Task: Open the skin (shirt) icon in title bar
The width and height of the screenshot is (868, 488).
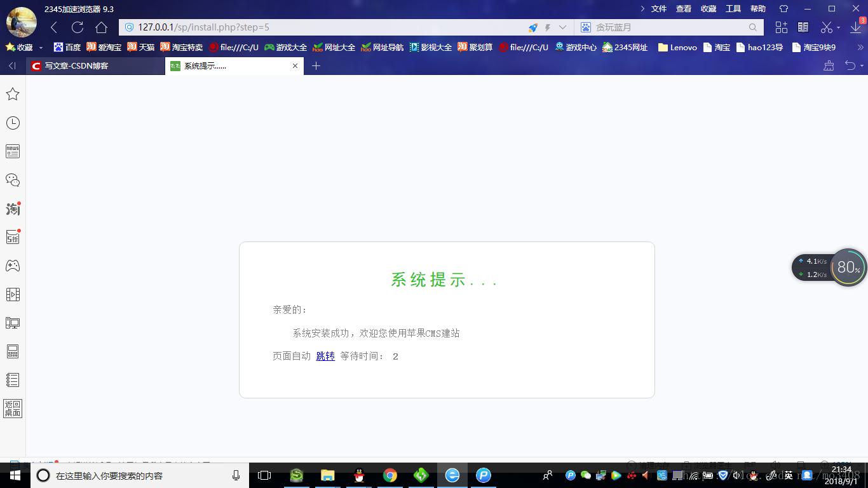Action: tap(783, 9)
